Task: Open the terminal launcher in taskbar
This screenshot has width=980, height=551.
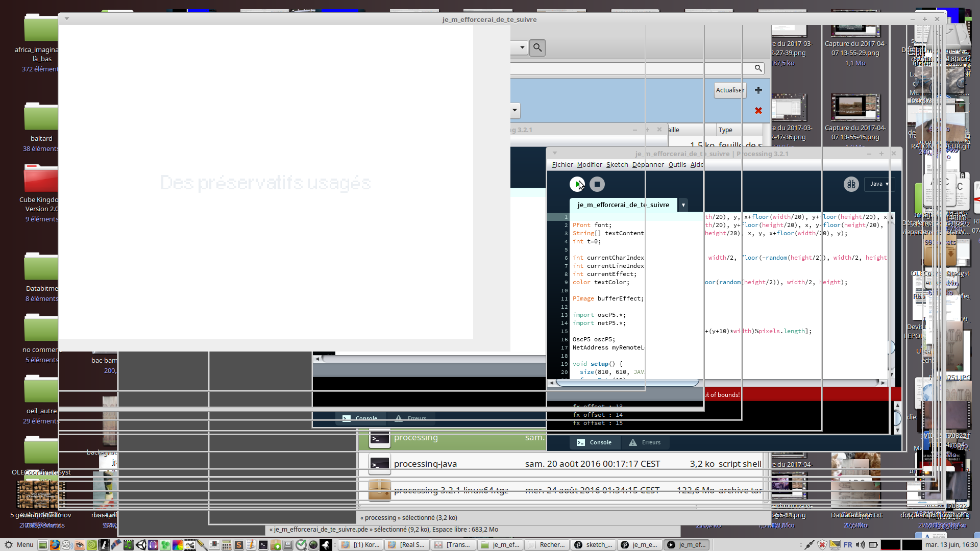Action: (x=263, y=545)
